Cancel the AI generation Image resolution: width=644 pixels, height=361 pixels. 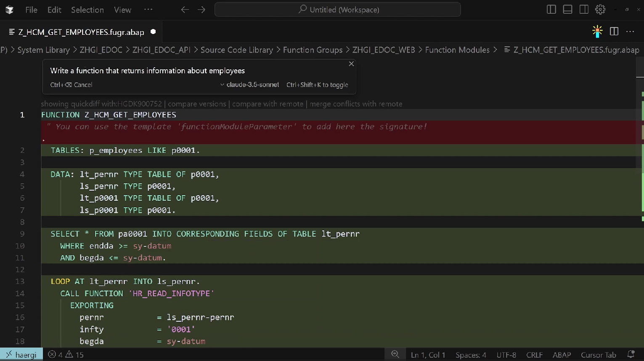tap(71, 85)
